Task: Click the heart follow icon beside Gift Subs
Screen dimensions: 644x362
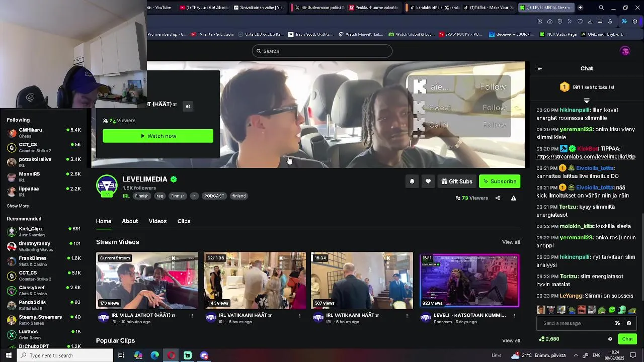Action: coord(428,182)
